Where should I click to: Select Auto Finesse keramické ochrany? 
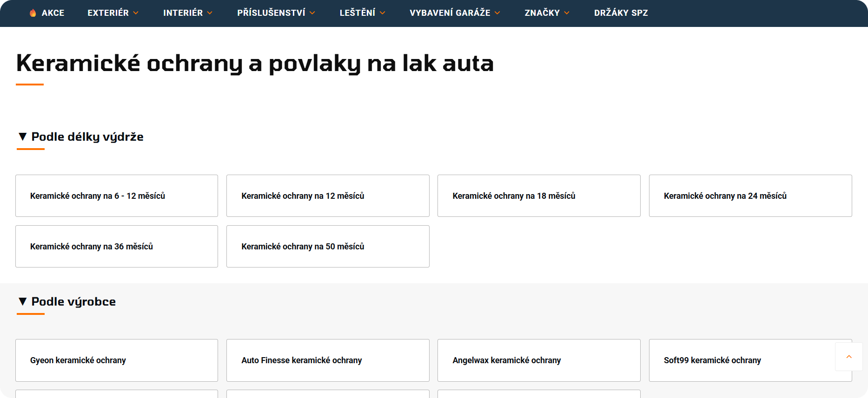pos(328,360)
